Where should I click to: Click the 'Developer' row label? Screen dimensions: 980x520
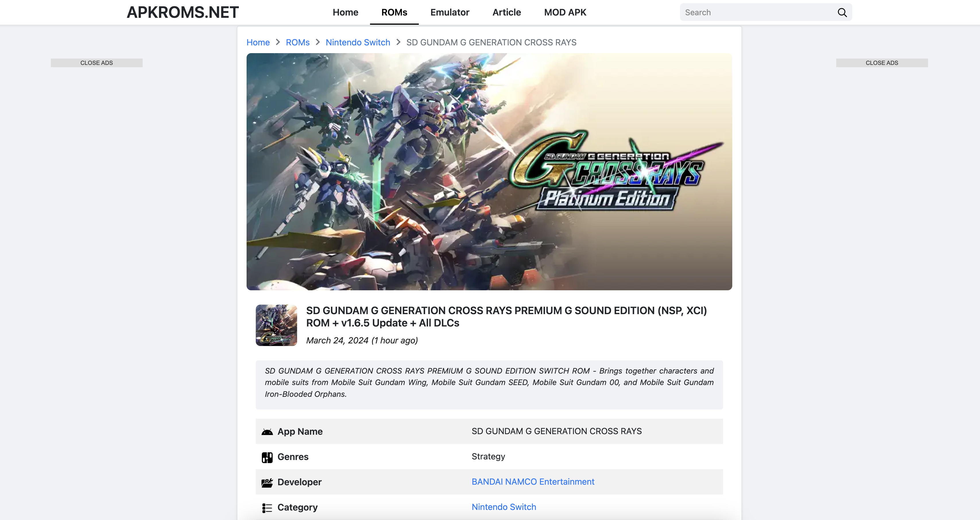[299, 482]
